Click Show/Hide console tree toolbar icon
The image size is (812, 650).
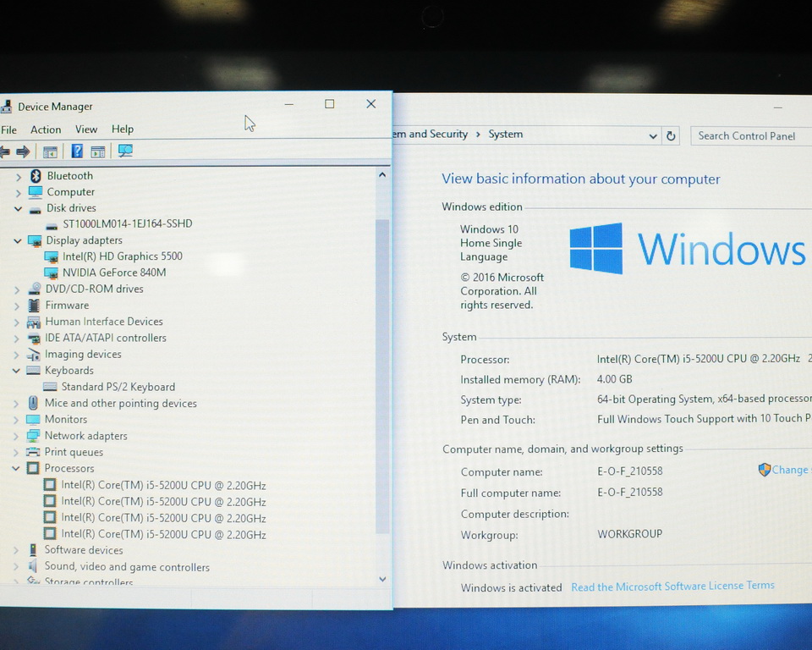coord(50,151)
